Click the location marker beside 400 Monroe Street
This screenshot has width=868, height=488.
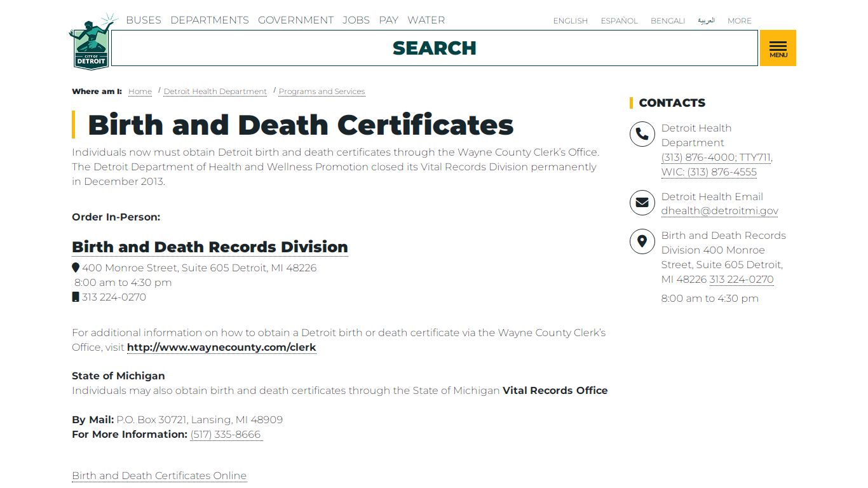click(x=76, y=268)
